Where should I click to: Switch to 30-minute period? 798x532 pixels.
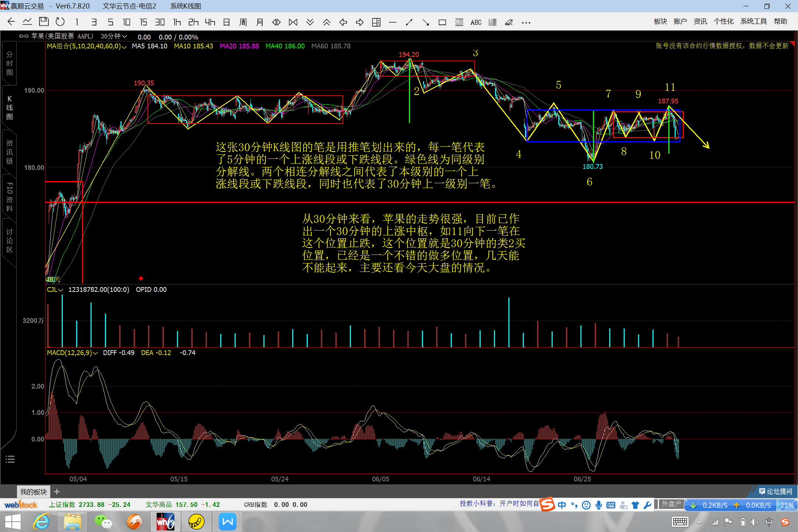point(160,22)
